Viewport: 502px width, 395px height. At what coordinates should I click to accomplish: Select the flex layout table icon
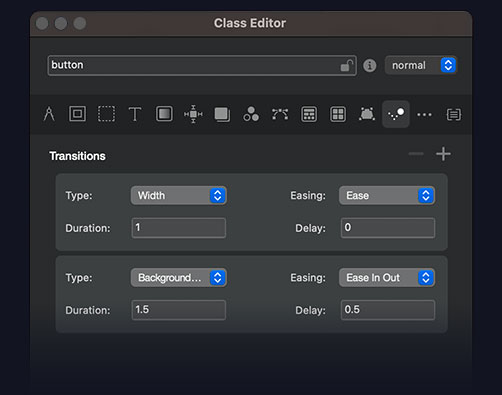click(309, 114)
